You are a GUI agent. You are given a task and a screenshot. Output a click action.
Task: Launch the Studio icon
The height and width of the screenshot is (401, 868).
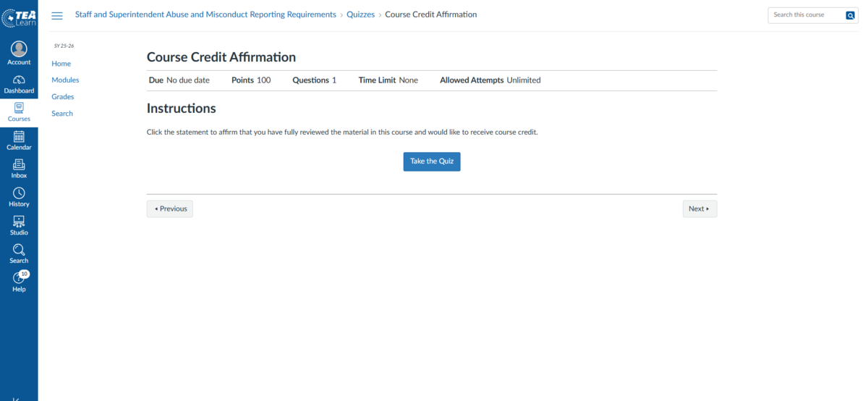pyautogui.click(x=19, y=221)
